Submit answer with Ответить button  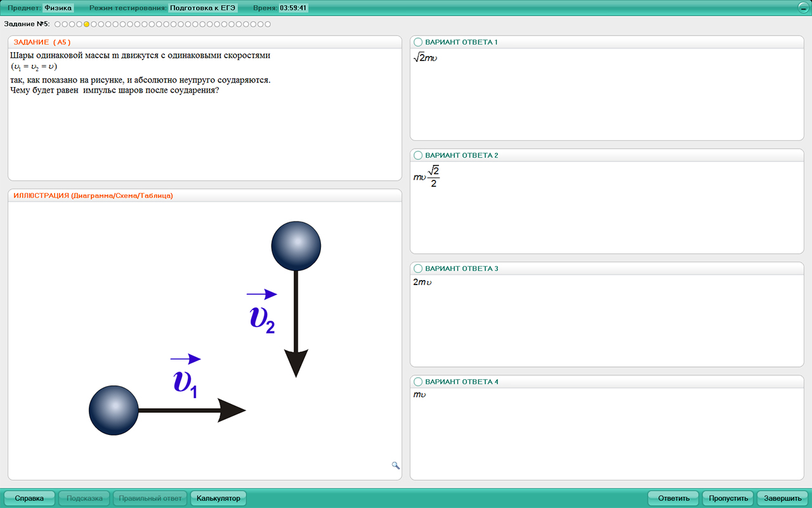(673, 498)
